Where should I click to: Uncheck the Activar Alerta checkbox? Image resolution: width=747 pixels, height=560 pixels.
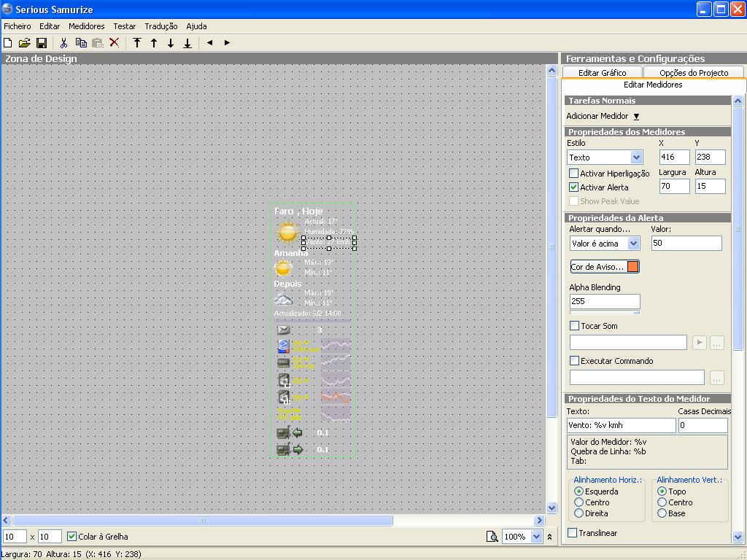pyautogui.click(x=574, y=187)
